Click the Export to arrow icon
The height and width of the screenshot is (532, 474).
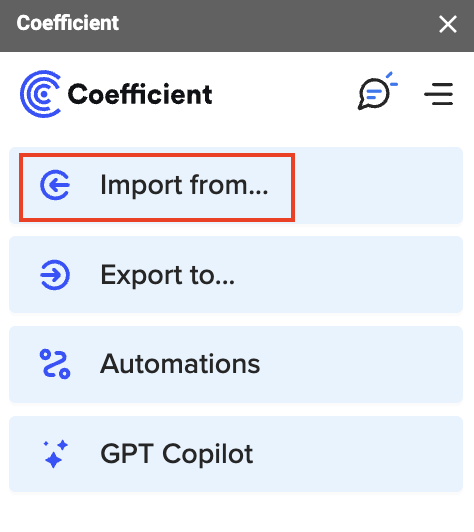click(x=55, y=275)
